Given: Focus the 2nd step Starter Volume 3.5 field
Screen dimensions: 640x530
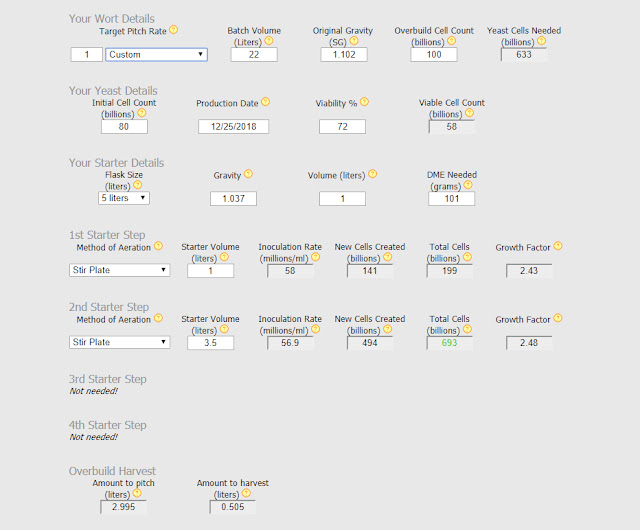Looking at the screenshot, I should tap(210, 343).
